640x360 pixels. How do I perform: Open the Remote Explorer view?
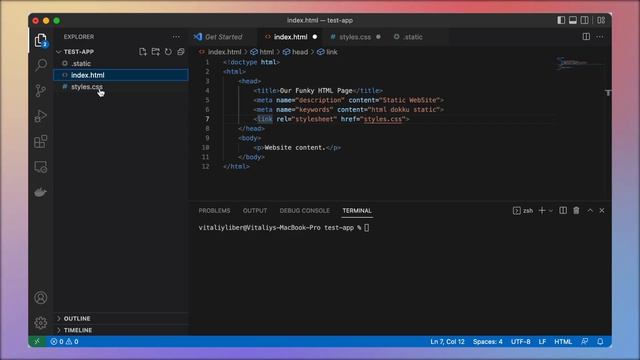point(41,167)
